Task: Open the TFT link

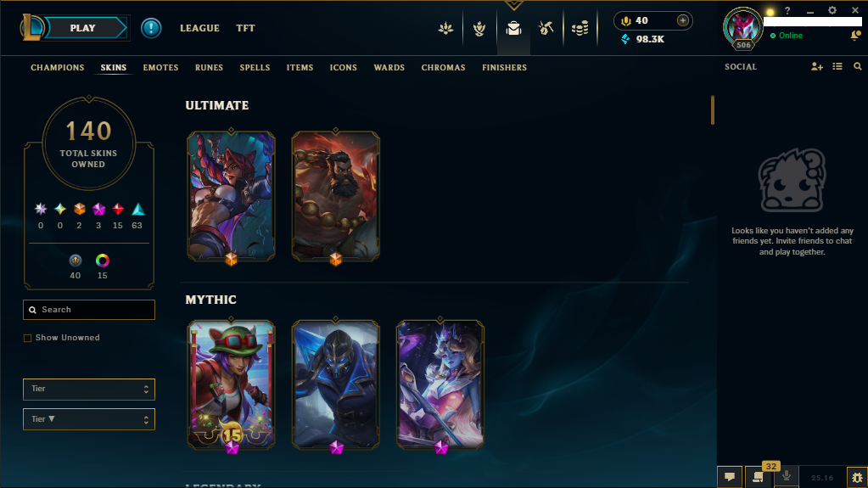Action: pyautogui.click(x=245, y=28)
